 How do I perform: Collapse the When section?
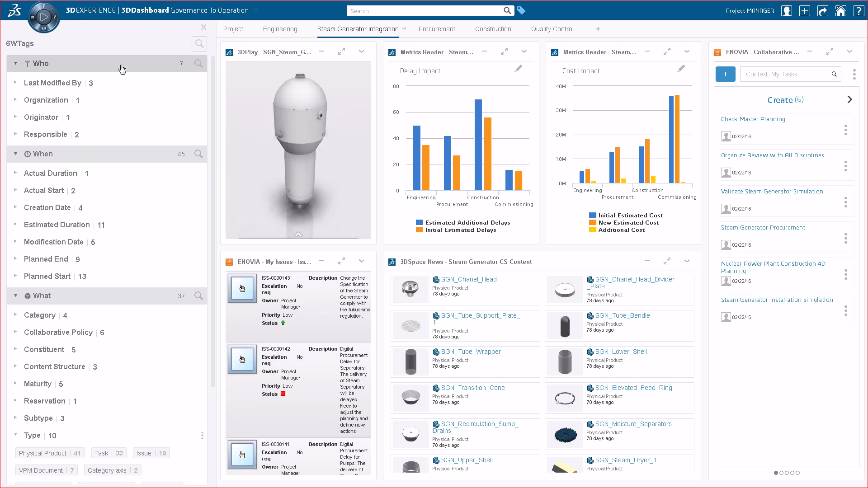point(15,154)
